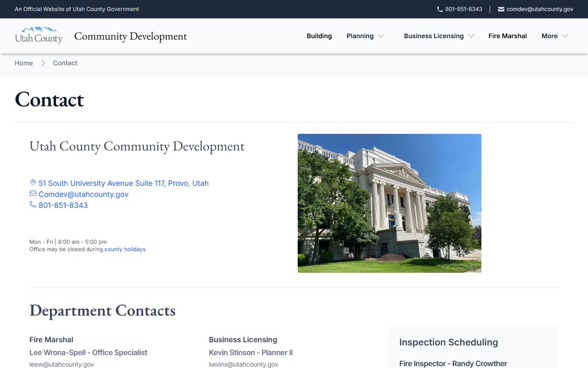Select the Contact page title
The height and width of the screenshot is (368, 588).
click(x=50, y=99)
